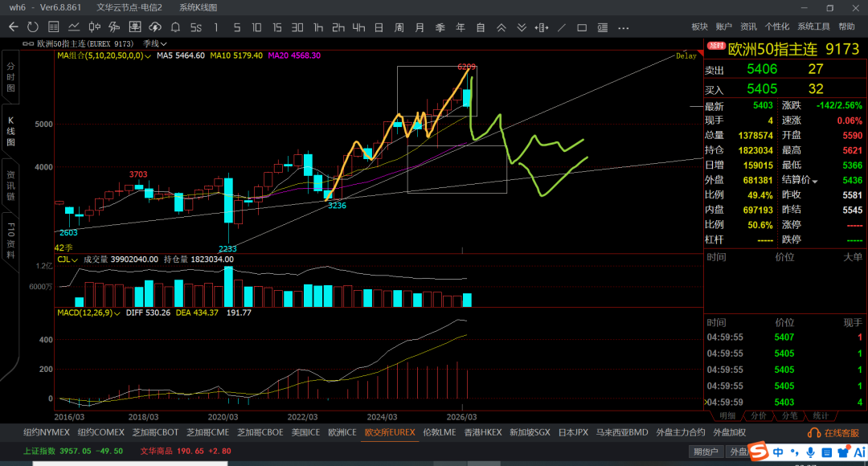Screen dimensions: 868x466
Task: Open the 账户 menu
Action: click(724, 27)
